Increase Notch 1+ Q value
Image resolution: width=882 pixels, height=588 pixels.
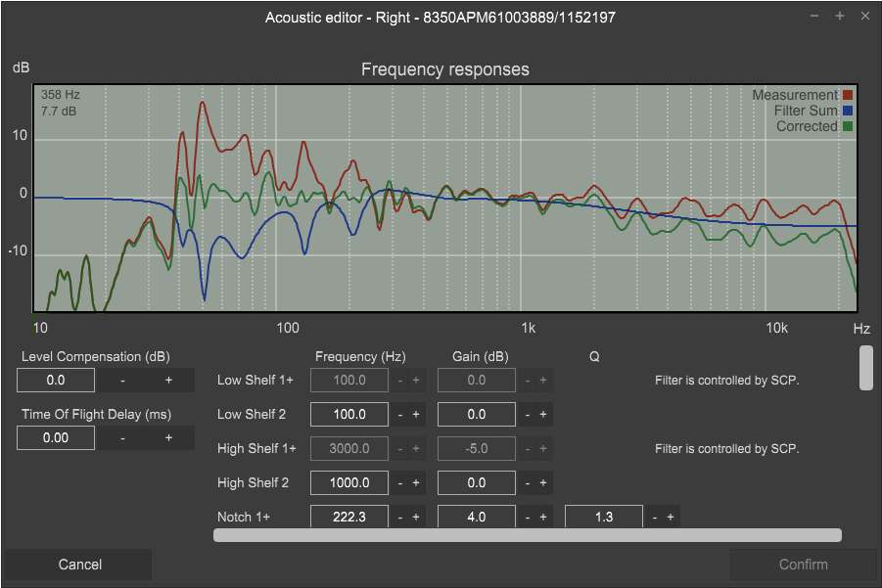coord(671,517)
